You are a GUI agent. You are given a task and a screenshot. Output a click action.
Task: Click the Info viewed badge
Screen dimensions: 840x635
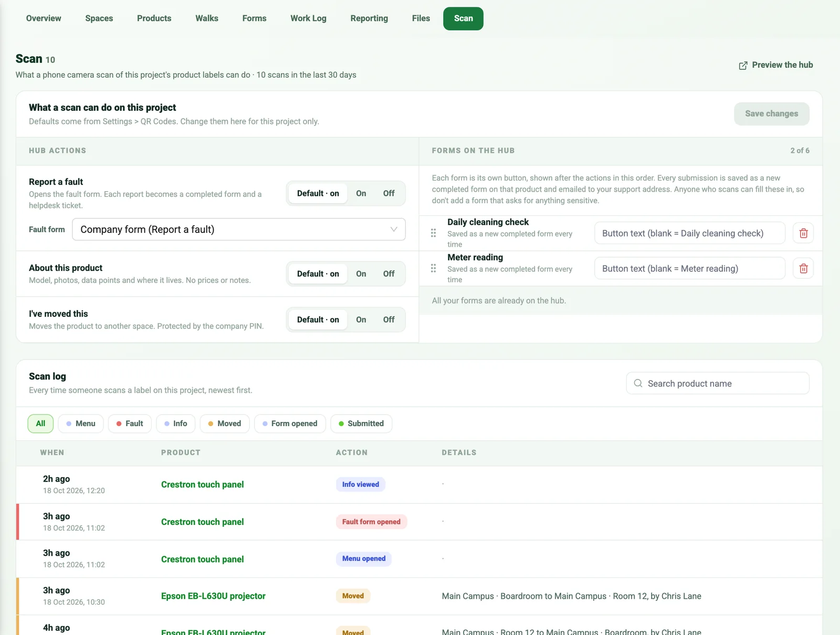coord(361,484)
